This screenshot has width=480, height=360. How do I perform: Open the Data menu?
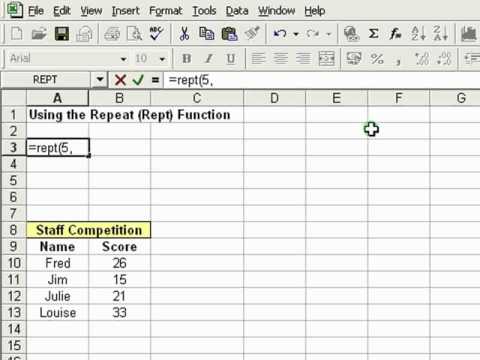(x=237, y=11)
